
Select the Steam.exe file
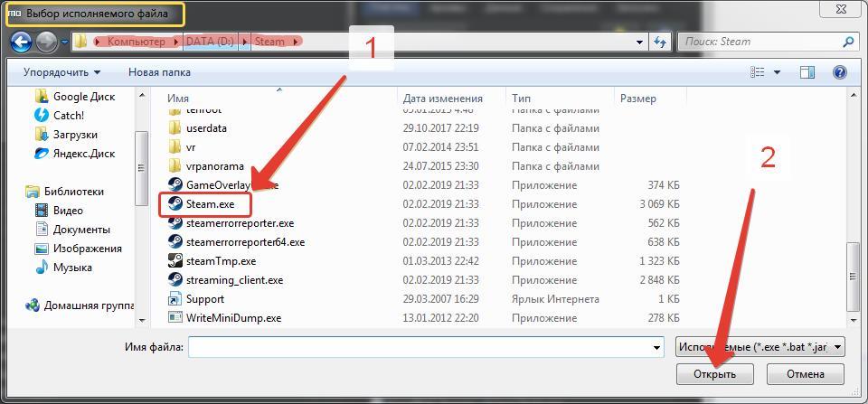tap(210, 204)
